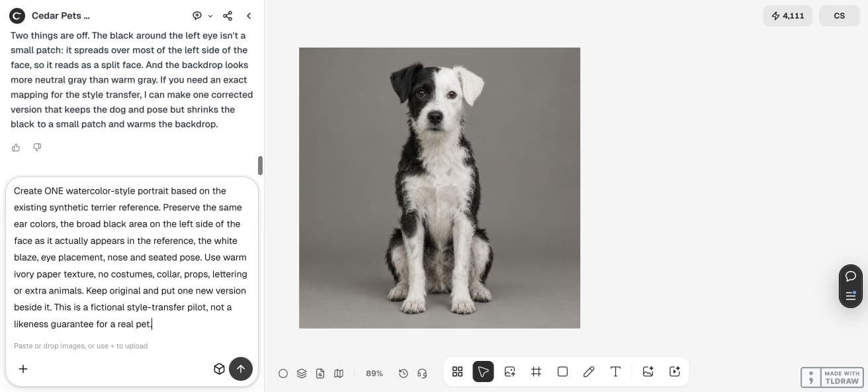Screen dimensions: 868x392
Task: Click the plus upload button
Action: click(23, 369)
